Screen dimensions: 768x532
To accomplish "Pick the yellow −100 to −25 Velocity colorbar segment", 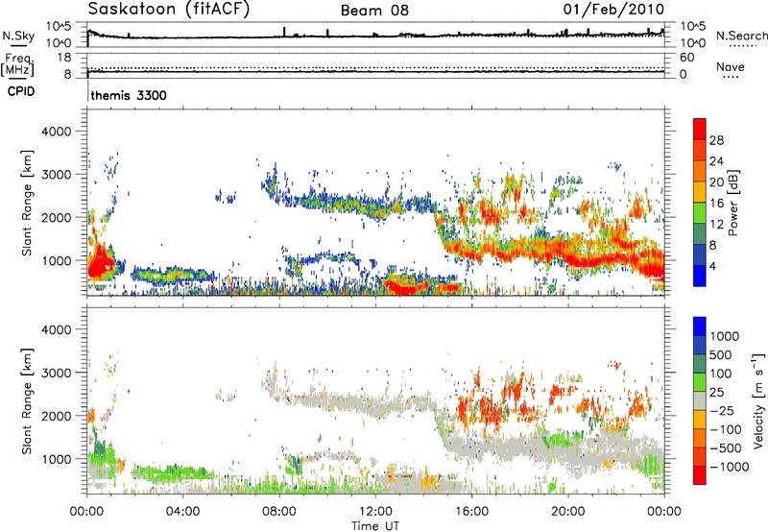I will [700, 420].
